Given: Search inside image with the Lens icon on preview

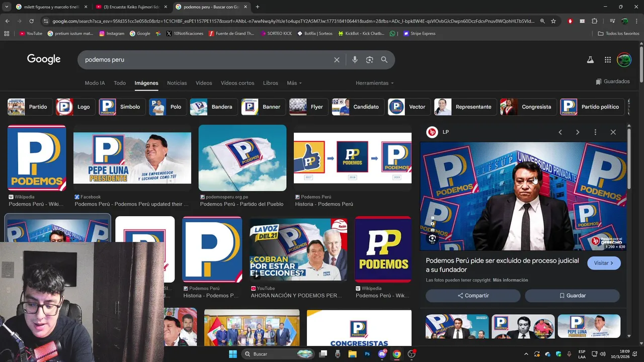Looking at the screenshot, I should pos(432,239).
